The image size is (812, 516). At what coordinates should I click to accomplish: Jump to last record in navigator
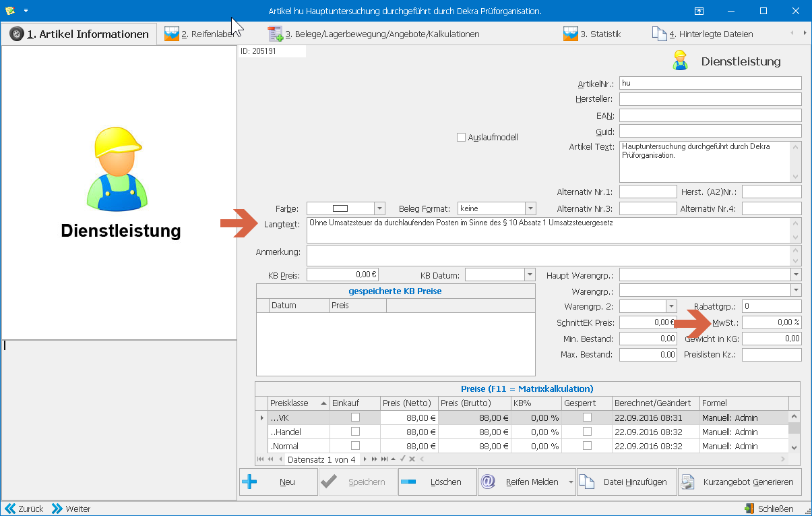384,459
